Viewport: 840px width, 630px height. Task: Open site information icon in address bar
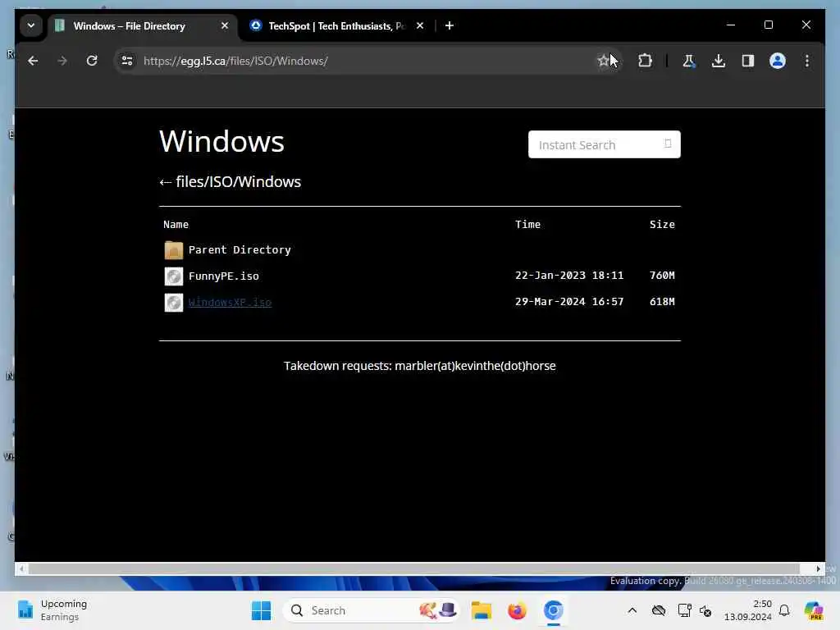tap(127, 61)
